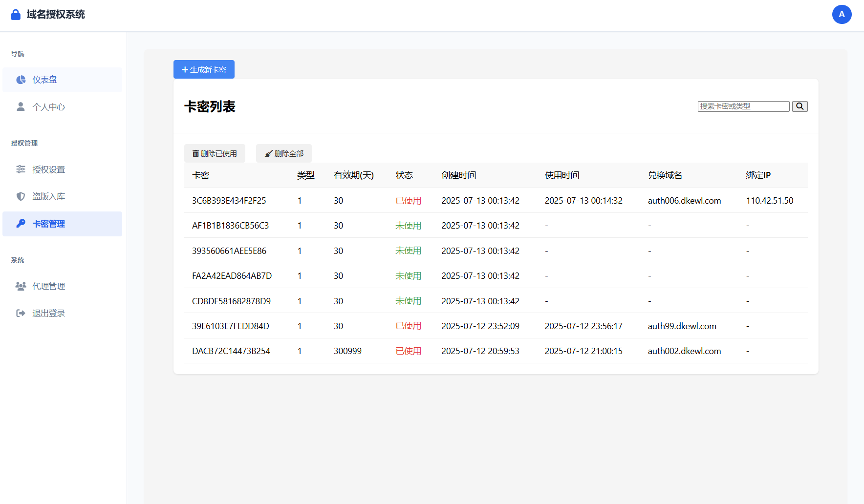Go to 授权设置 menu item
864x504 pixels.
coord(48,169)
